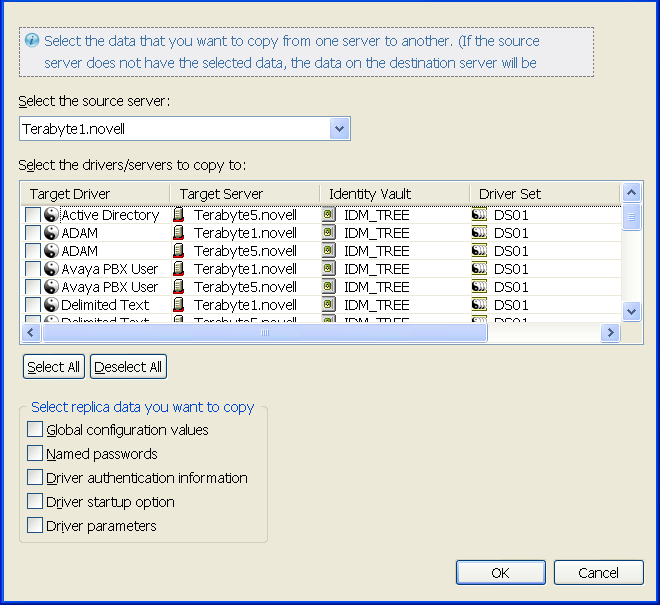The height and width of the screenshot is (605, 660).
Task: Check Delimited Text Terabyte1.novell checkbox
Action: pos(33,305)
